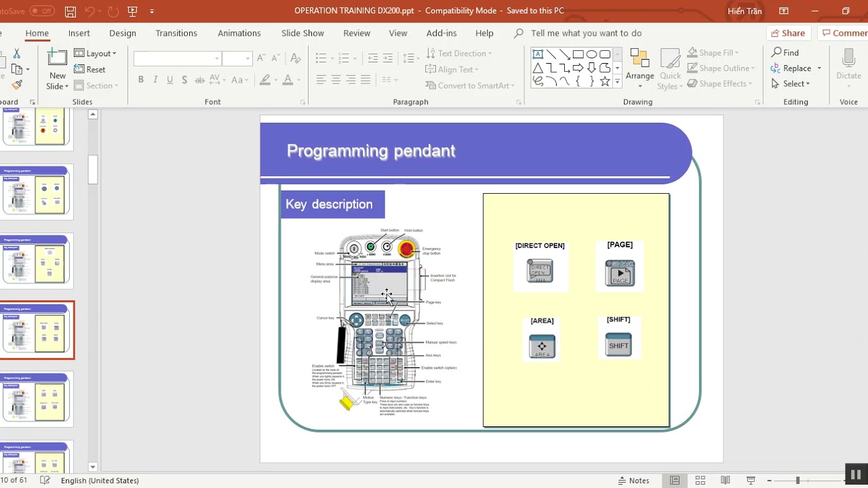Open the font size dropdown
Viewport: 868px width, 488px height.
tap(247, 58)
